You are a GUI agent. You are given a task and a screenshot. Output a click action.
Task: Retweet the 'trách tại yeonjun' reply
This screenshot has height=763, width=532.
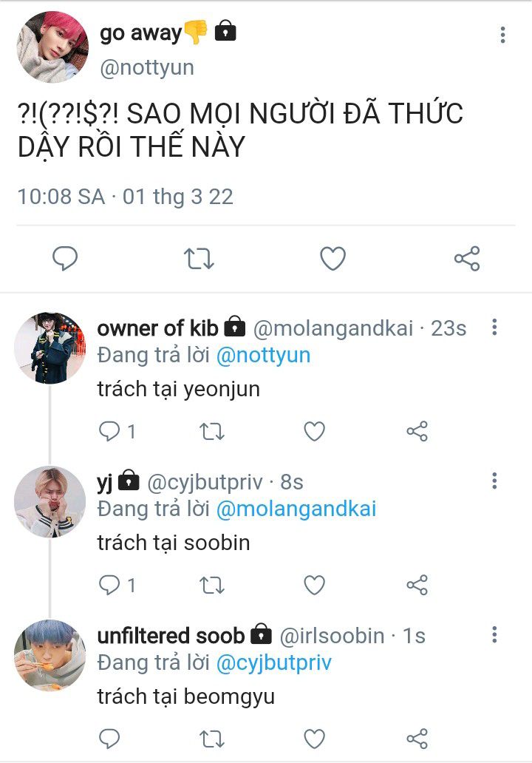click(x=212, y=431)
